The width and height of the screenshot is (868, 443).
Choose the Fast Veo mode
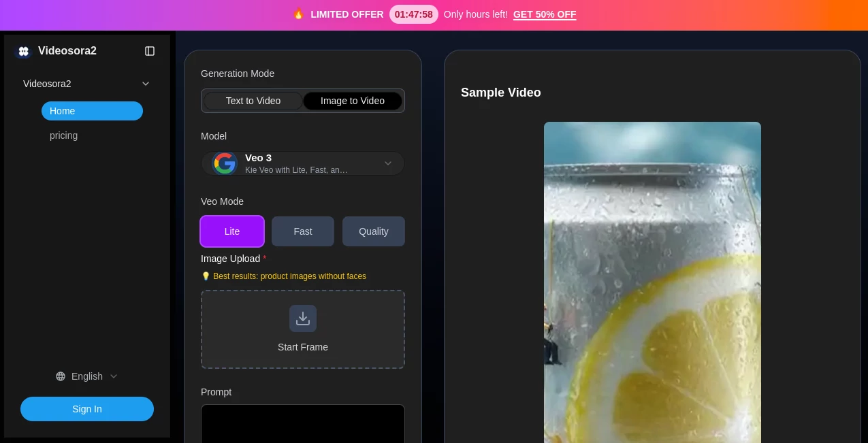pyautogui.click(x=303, y=231)
